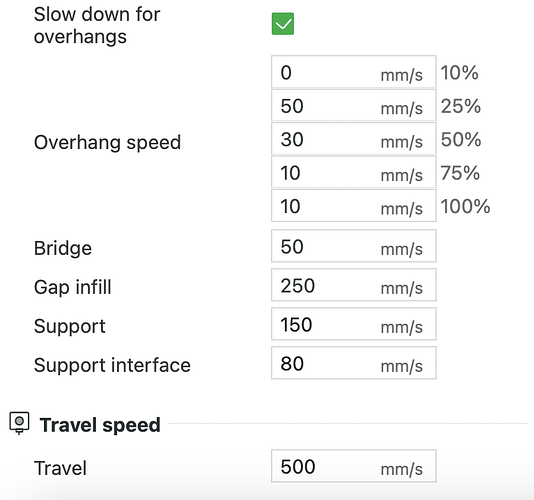The height and width of the screenshot is (500, 534).
Task: Uncheck Slow down for overhangs checkbox
Action: click(283, 24)
